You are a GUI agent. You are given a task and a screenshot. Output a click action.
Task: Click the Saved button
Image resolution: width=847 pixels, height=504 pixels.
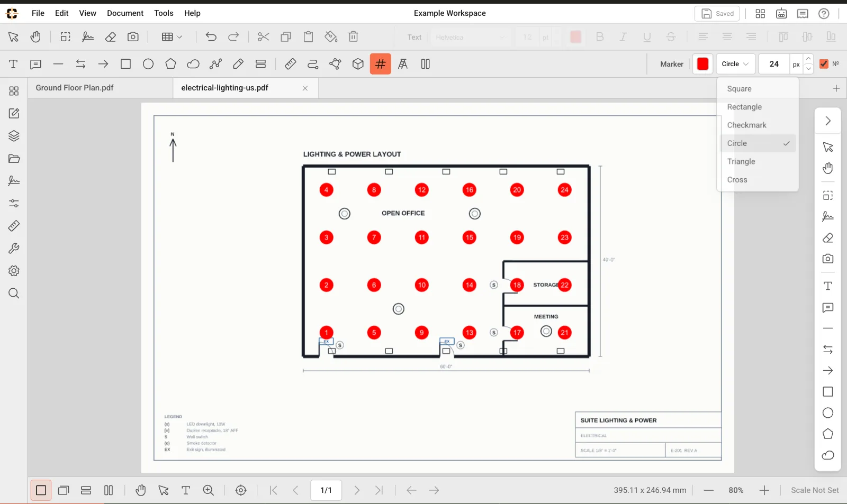717,14
